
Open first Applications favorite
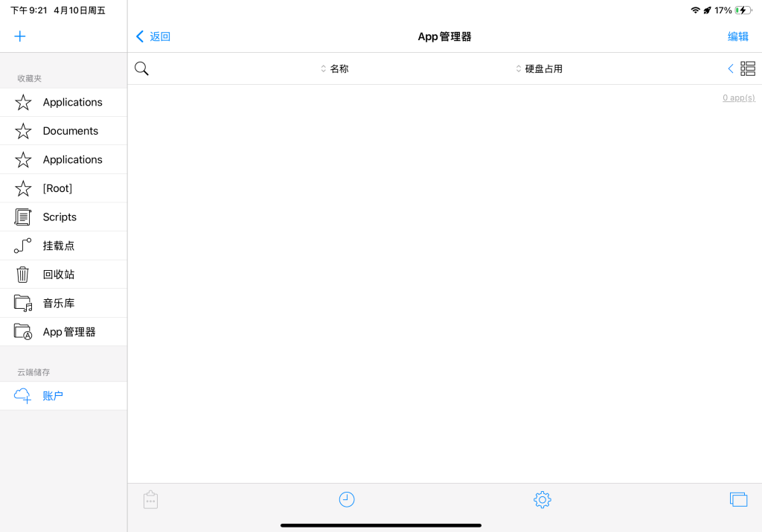64,103
